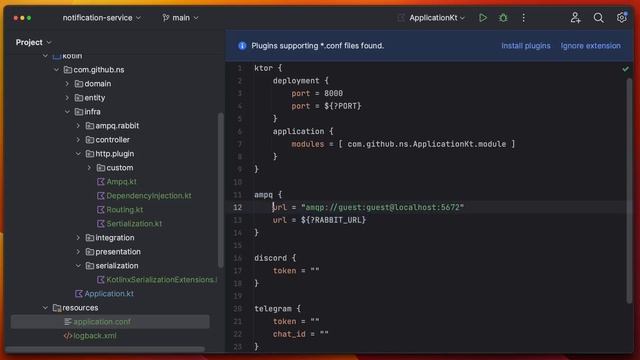Collapse the resources folder

45,308
